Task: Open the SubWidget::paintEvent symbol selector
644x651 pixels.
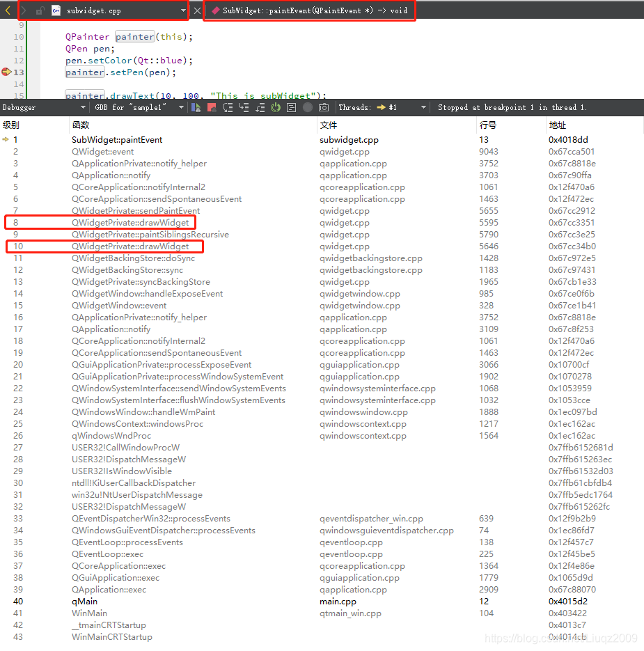Action: tap(309, 10)
